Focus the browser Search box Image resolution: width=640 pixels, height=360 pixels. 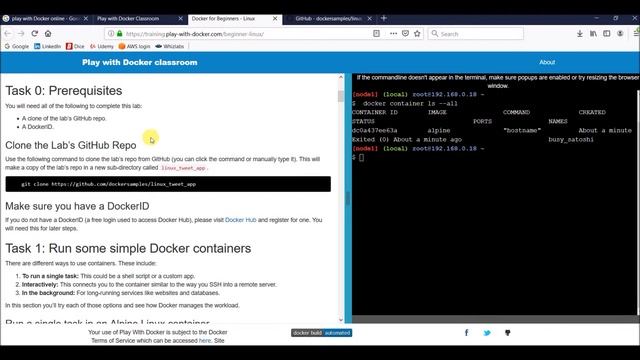pos(476,34)
